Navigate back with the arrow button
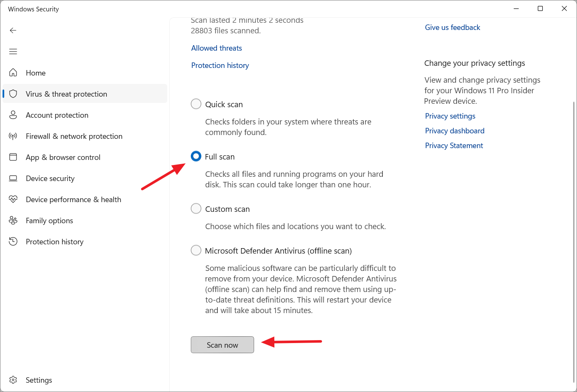577x392 pixels. (x=13, y=30)
